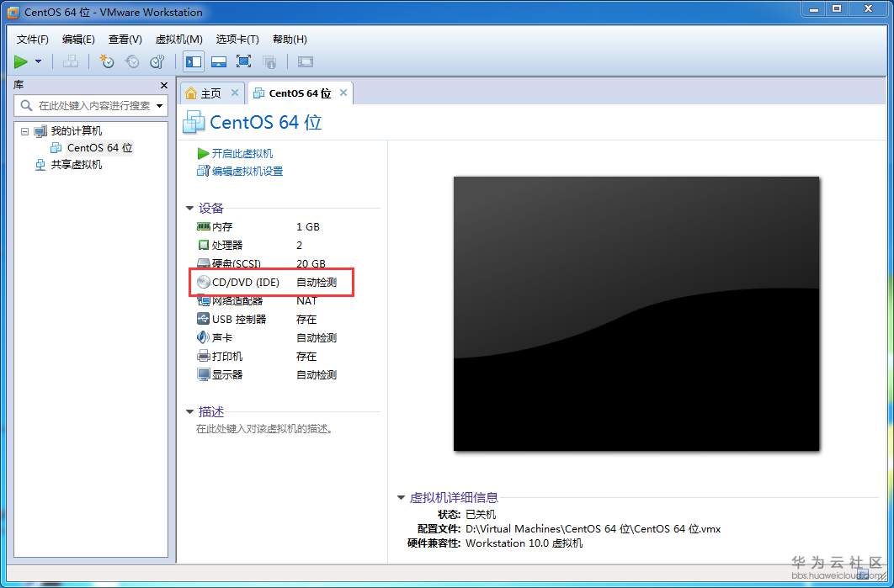Click the CD/DVD disc icon
This screenshot has height=588, width=894.
(204, 282)
